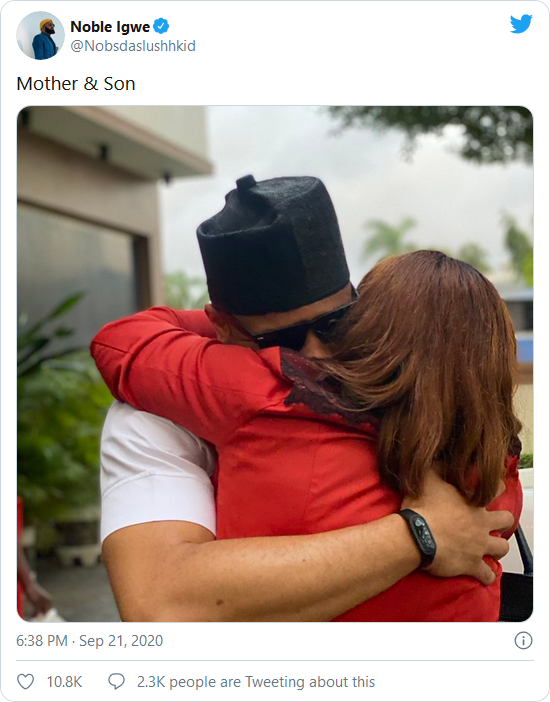Screen dimensions: 550x702
Task: Click the sunglasses in the photo
Action: coord(296,327)
